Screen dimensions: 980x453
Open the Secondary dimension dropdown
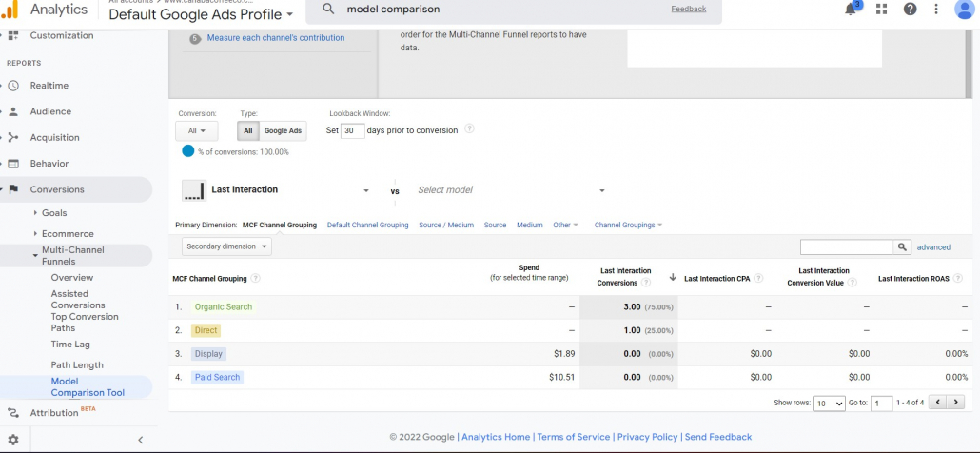(x=226, y=246)
